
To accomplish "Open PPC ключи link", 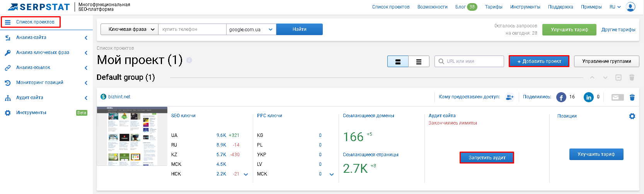I will coord(269,116).
